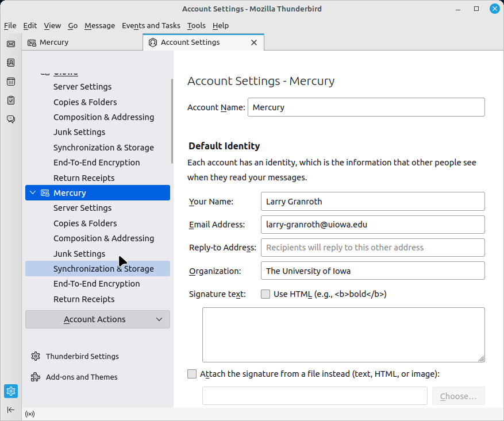504x421 pixels.
Task: Click the account list scrollbar
Action: coord(172,121)
